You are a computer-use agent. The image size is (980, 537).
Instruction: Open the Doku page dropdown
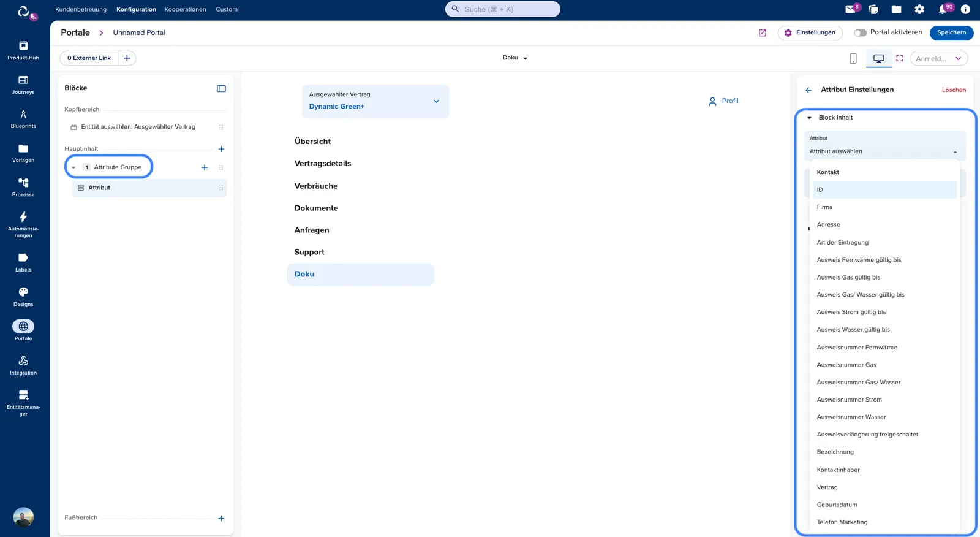pyautogui.click(x=515, y=58)
